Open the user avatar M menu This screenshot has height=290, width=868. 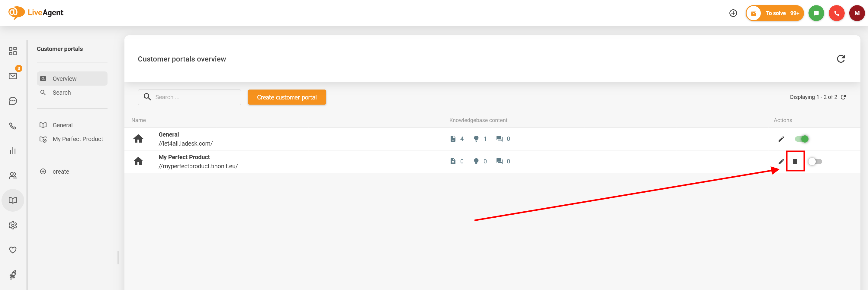[857, 13]
